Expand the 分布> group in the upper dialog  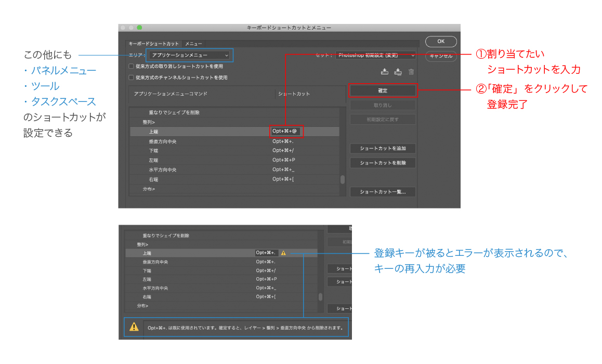tap(149, 189)
